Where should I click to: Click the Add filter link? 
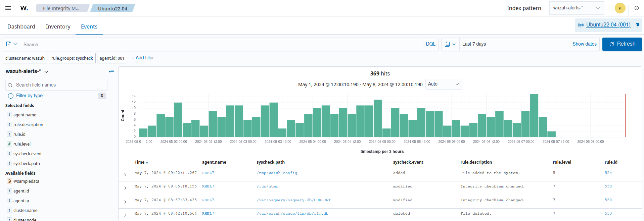tap(143, 58)
